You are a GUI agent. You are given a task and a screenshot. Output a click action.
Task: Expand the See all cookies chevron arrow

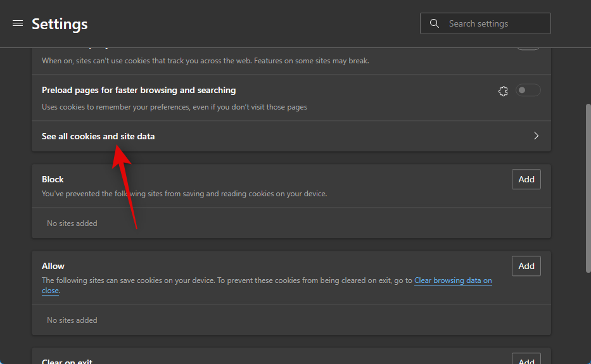536,136
